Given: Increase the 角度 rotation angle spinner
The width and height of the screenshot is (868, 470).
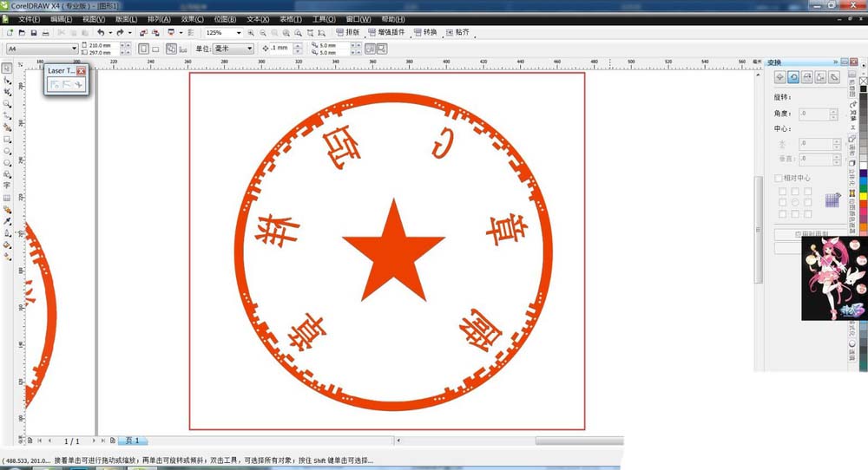Looking at the screenshot, I should pos(833,111).
